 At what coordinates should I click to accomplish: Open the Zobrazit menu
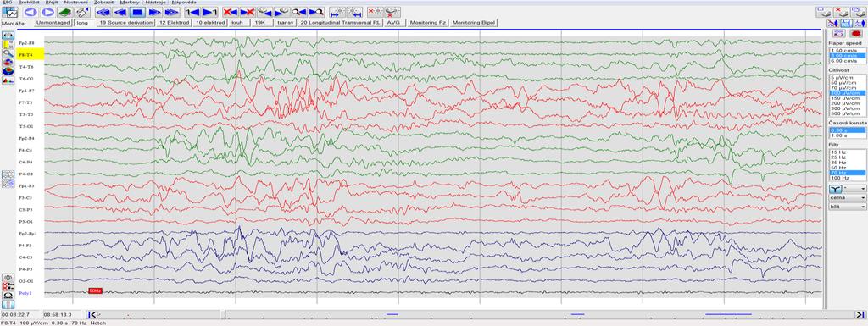(104, 3)
